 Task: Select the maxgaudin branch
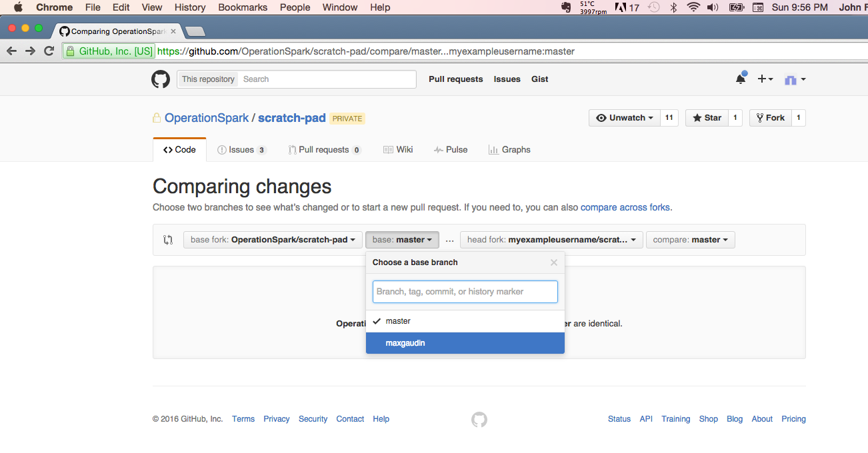point(465,343)
